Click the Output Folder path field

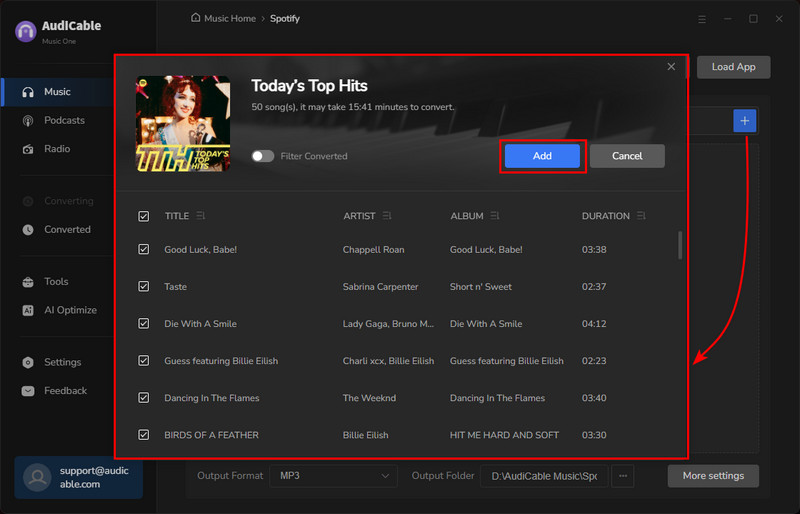544,476
